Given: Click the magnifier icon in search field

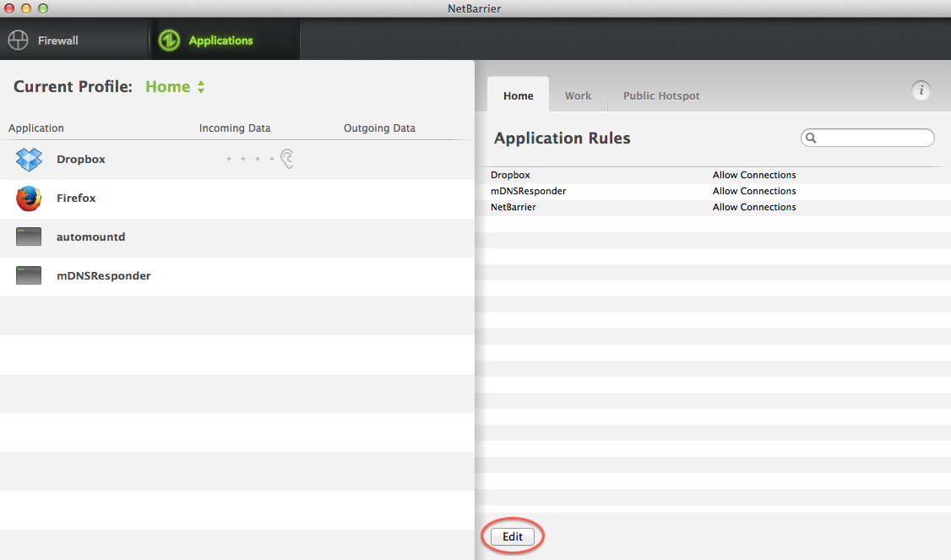Looking at the screenshot, I should point(811,138).
